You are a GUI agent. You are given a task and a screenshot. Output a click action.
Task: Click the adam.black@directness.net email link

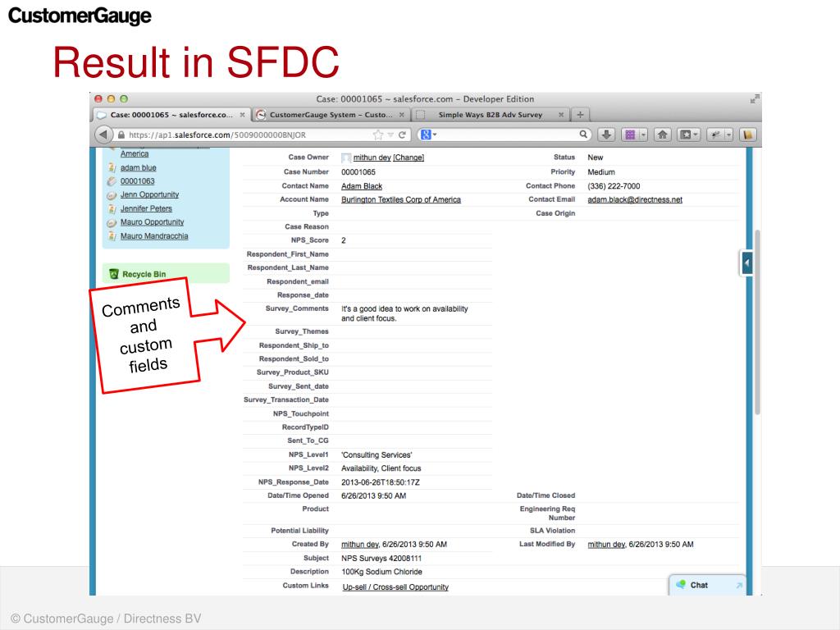(635, 199)
